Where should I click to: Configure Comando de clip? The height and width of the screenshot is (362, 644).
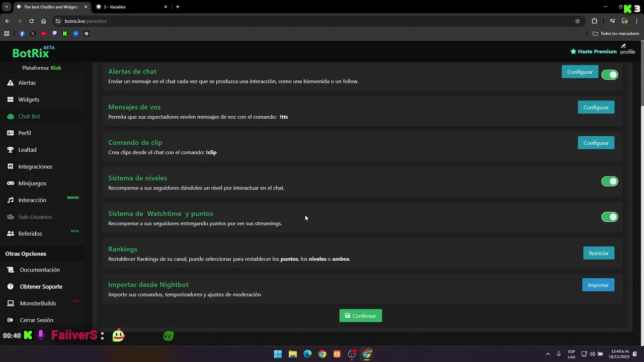coord(596,143)
